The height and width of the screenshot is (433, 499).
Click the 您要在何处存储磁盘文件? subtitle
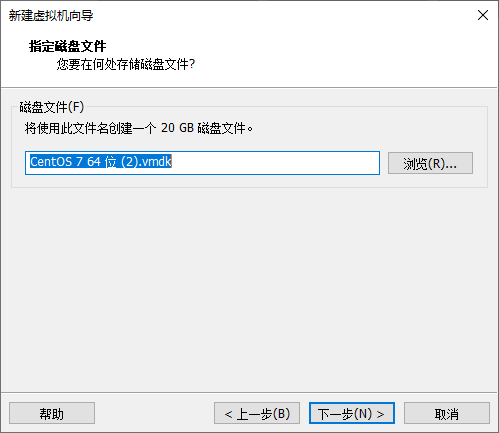(126, 64)
